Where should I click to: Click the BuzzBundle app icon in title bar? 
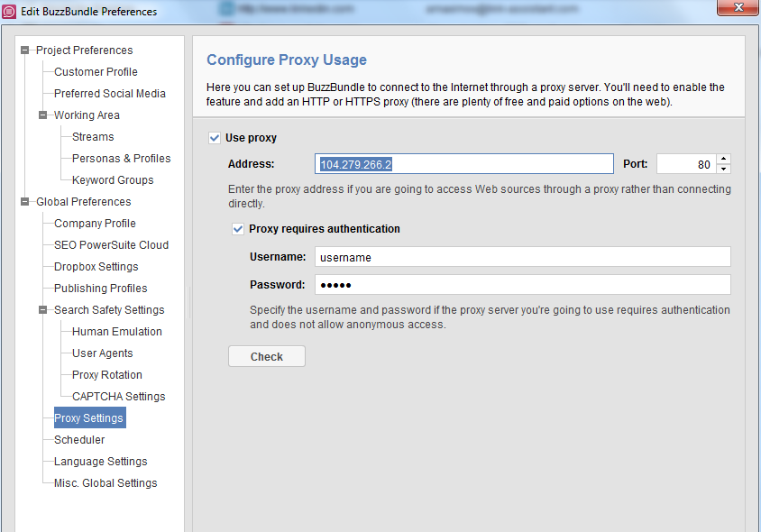tap(9, 11)
